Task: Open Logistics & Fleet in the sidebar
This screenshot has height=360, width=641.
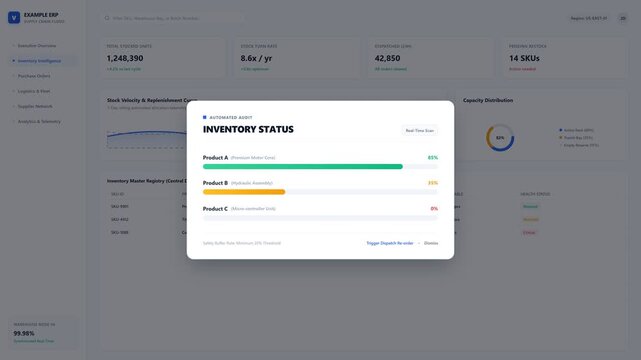Action: [34, 91]
